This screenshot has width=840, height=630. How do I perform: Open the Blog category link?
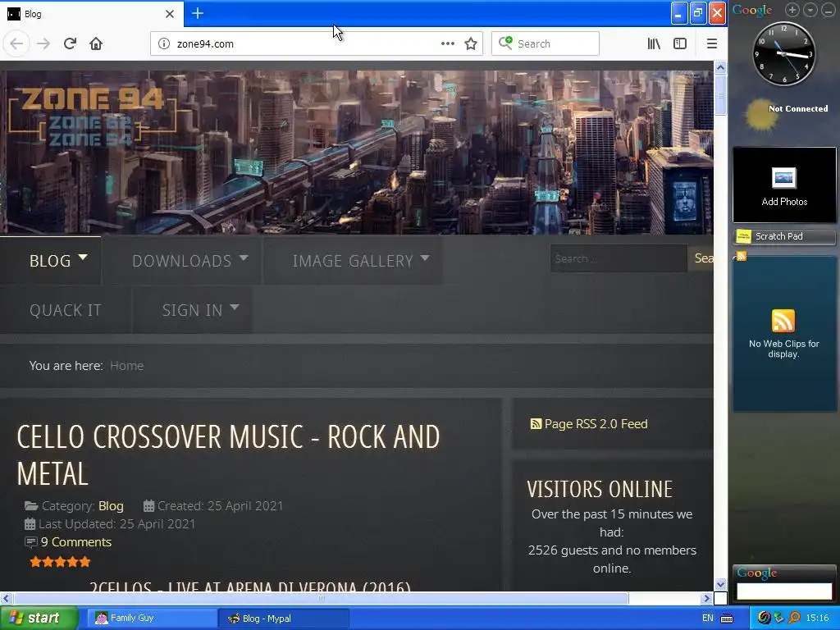click(x=111, y=506)
